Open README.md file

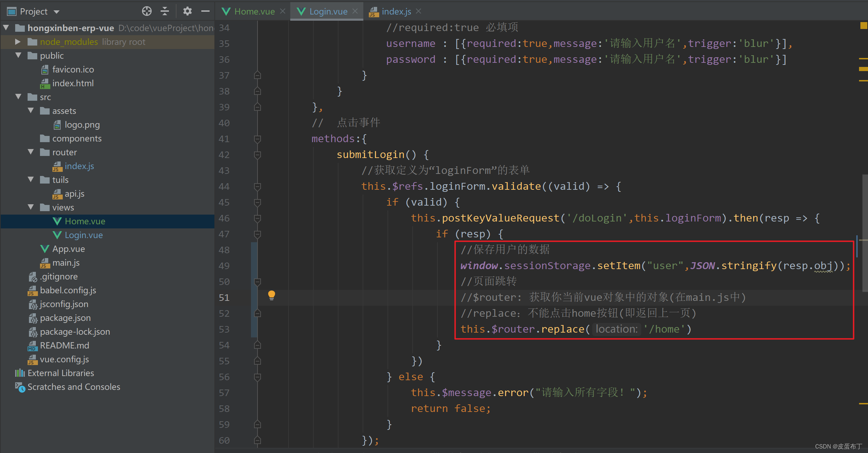[64, 345]
